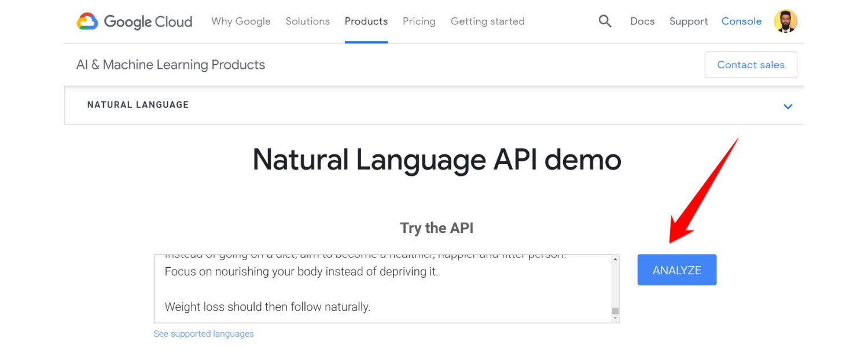Click inside the demo text input area
This screenshot has width=868, height=347.
382,288
